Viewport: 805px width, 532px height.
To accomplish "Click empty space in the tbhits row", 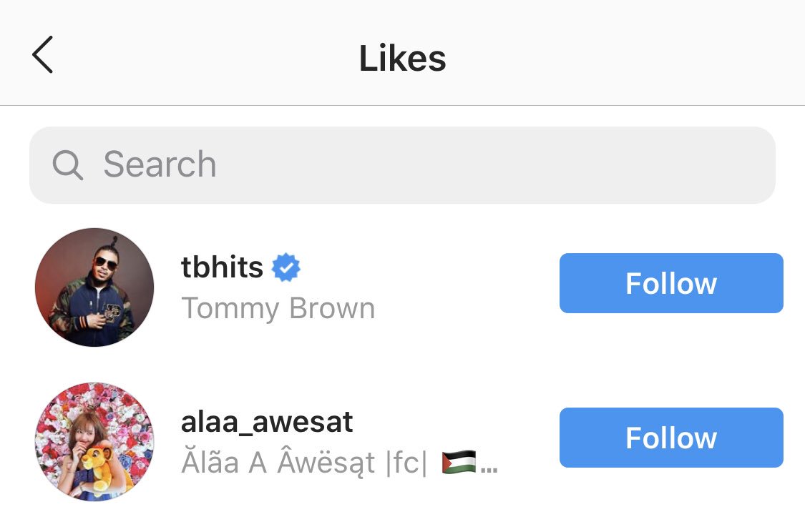I will pyautogui.click(x=465, y=286).
